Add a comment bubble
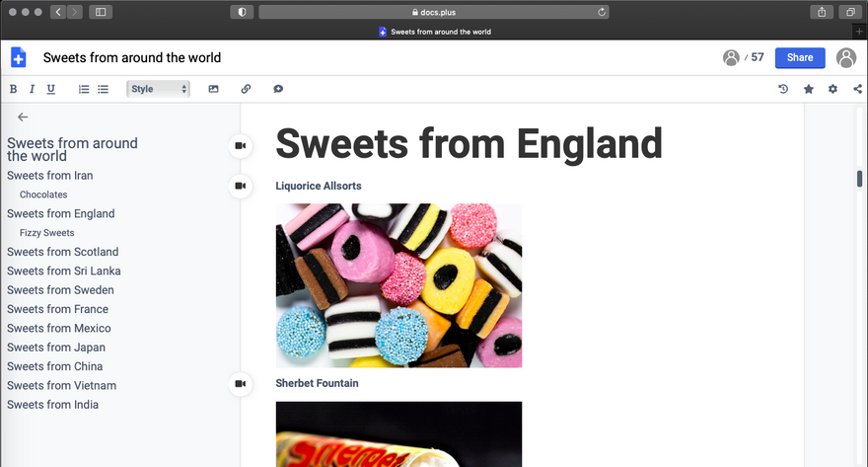 pyautogui.click(x=278, y=89)
